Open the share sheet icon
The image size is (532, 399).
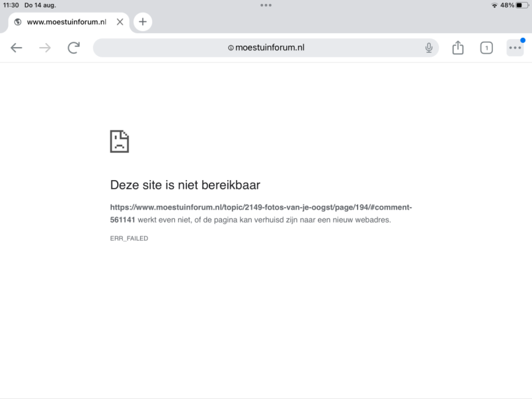(457, 48)
